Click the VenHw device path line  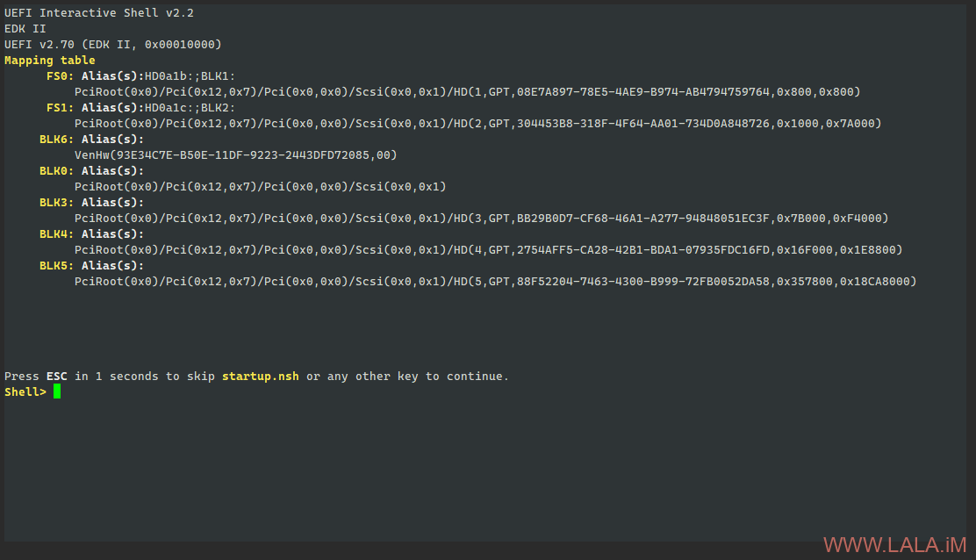235,155
